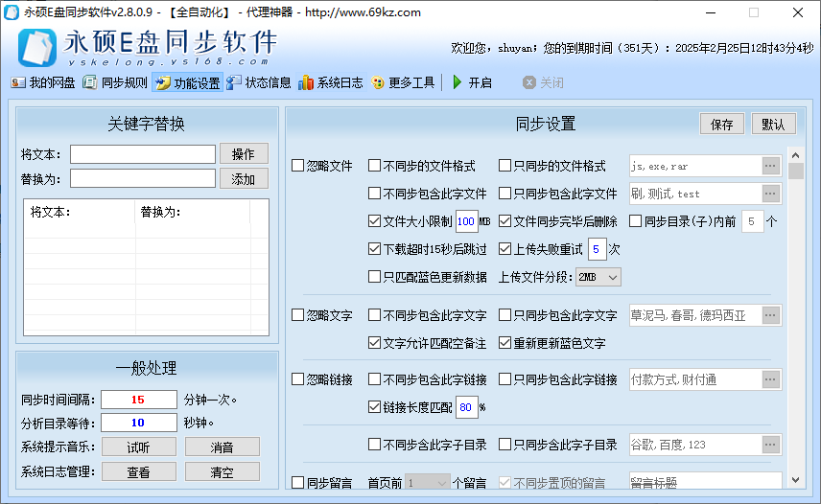The width and height of the screenshot is (821, 504).
Task: Open 状态信息 from the toolbar
Action: pyautogui.click(x=234, y=82)
